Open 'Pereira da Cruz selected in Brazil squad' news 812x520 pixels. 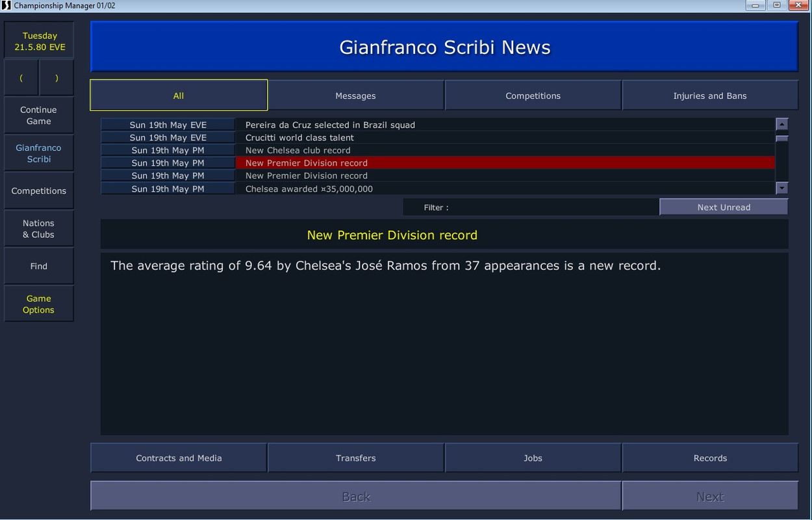505,125
